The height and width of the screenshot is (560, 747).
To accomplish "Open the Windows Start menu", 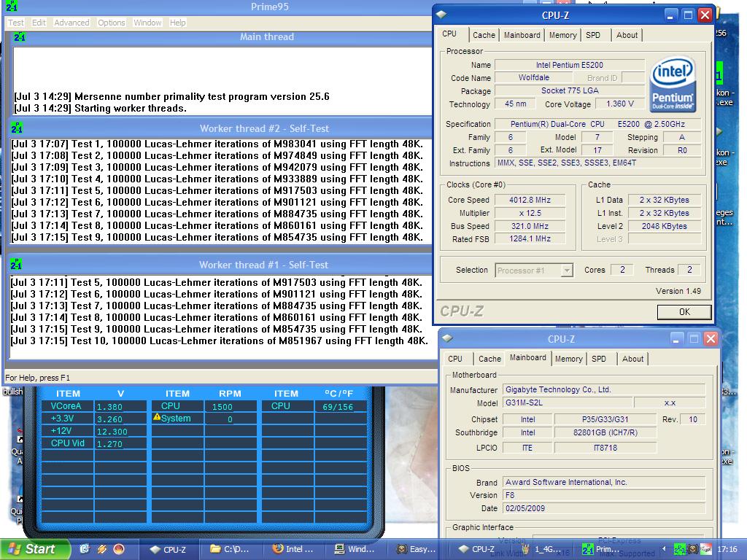I will coord(34,549).
